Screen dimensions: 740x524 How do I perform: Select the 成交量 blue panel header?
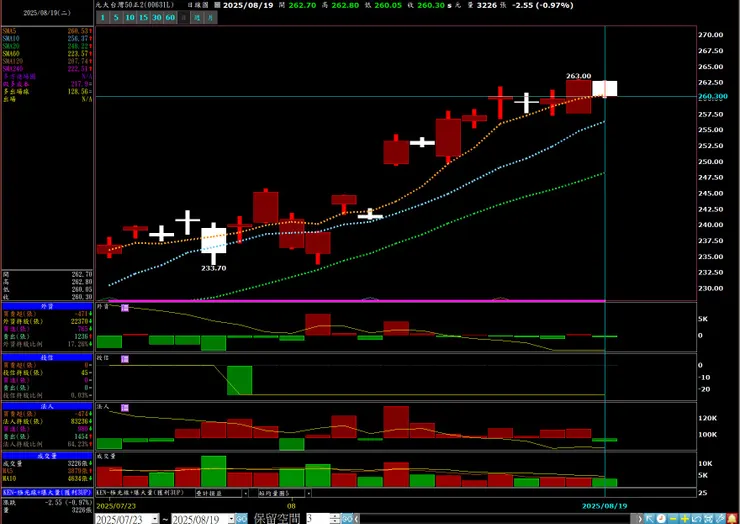coord(47,456)
